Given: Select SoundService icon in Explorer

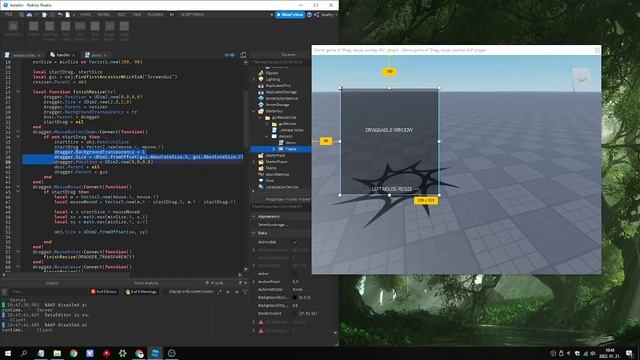Looking at the screenshot, I should [x=261, y=174].
